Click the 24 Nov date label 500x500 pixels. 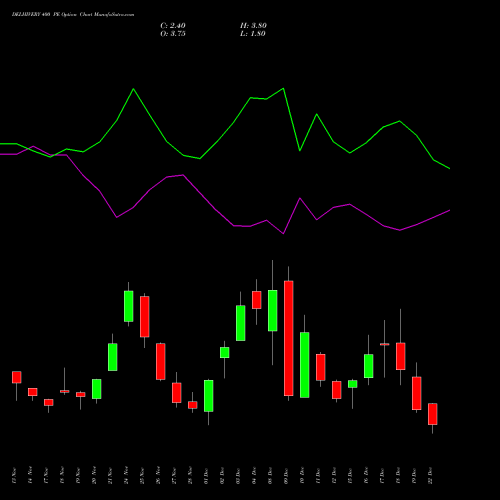pos(126,476)
